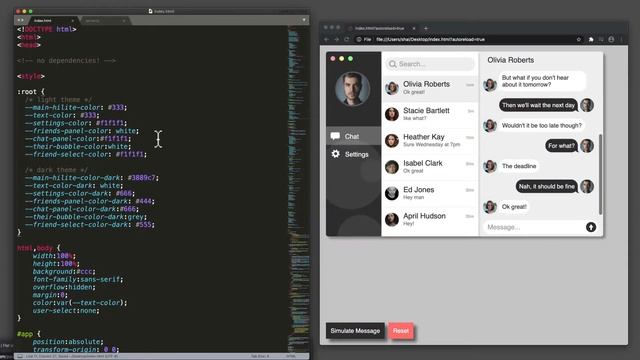Click the ':root {' code line

31,92
